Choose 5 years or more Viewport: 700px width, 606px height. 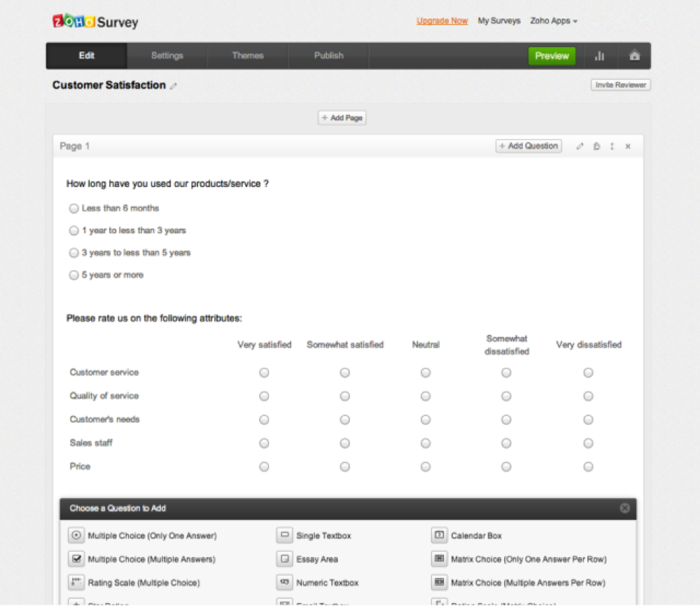pos(73,275)
